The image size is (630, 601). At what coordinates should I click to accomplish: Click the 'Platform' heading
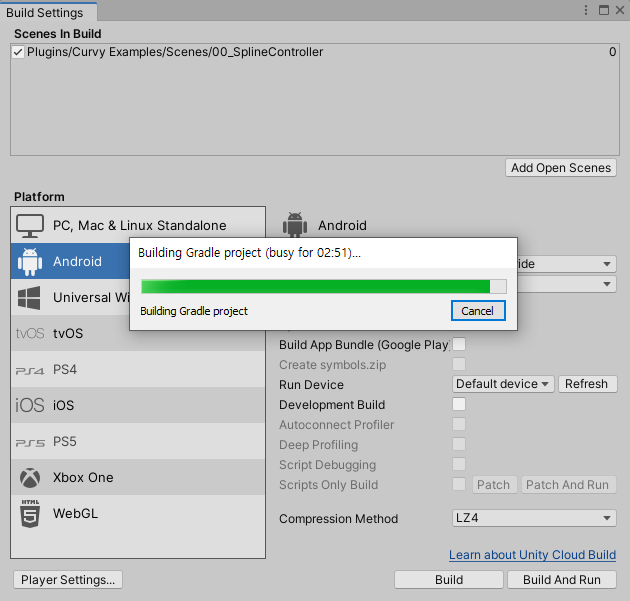pyautogui.click(x=39, y=197)
